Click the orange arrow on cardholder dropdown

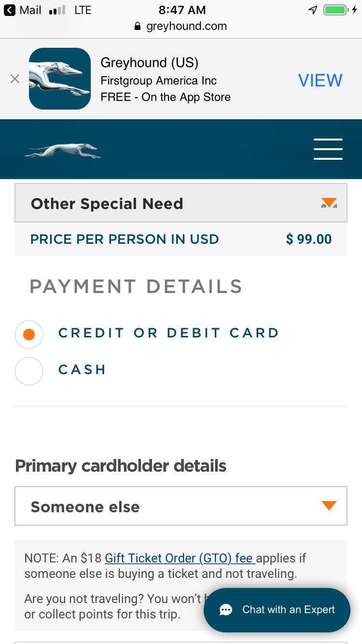coord(329,505)
